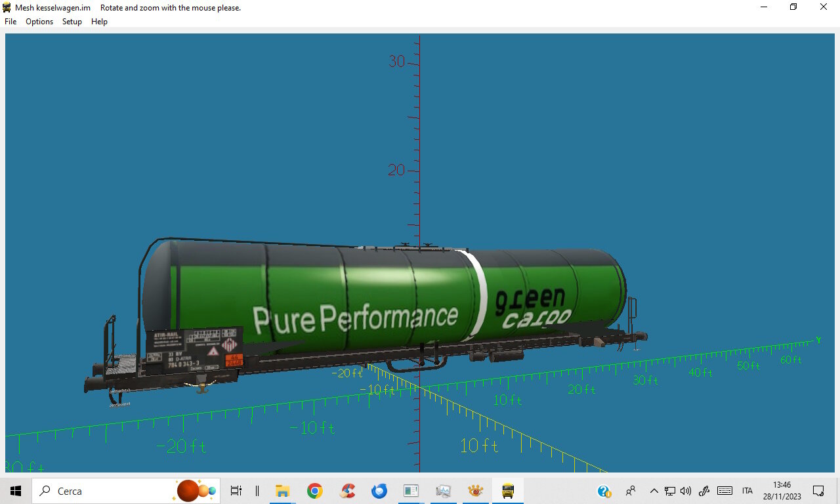The image size is (840, 504).
Task: Open the Options menu
Action: point(39,22)
